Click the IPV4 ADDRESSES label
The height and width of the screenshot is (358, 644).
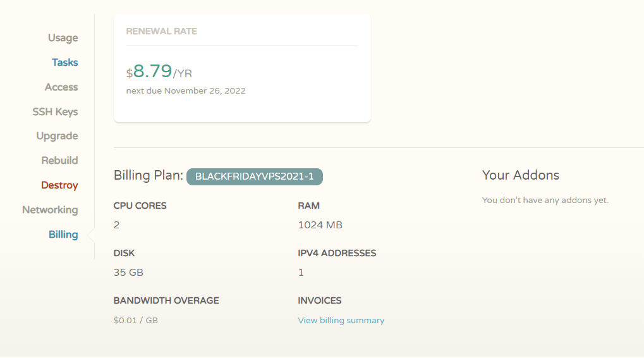pyautogui.click(x=337, y=253)
